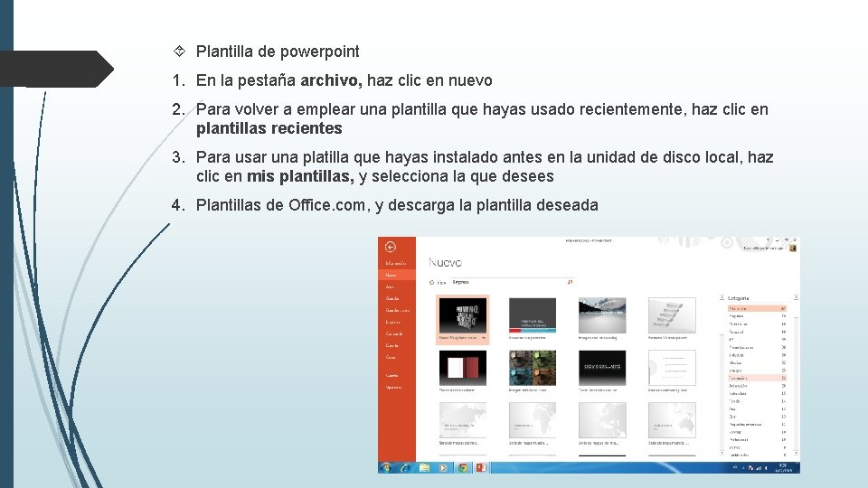Open Imprimir in the backstage sidebar

pos(393,322)
